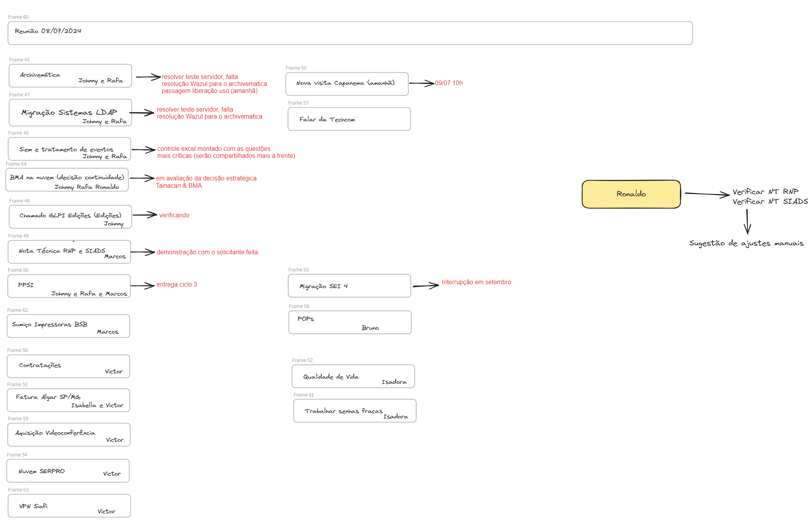Click the 'Frame 64' label
This screenshot has width=812, height=521.
pos(16,164)
